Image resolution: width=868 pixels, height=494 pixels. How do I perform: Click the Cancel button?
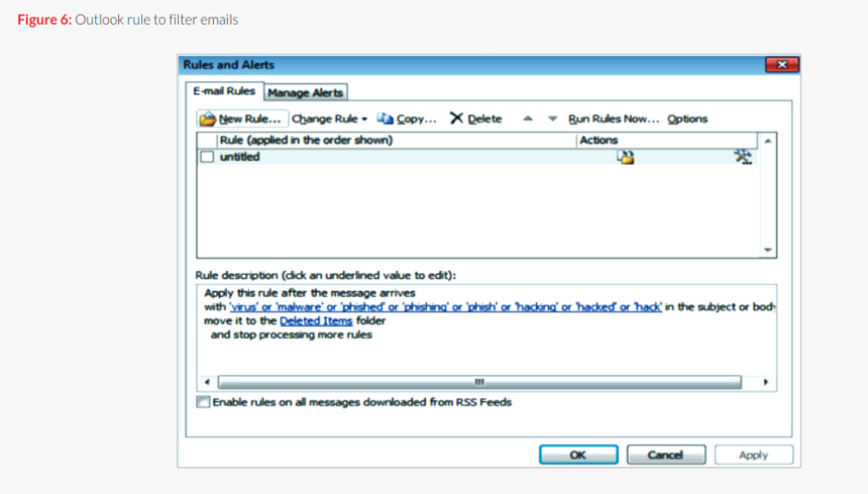[666, 454]
